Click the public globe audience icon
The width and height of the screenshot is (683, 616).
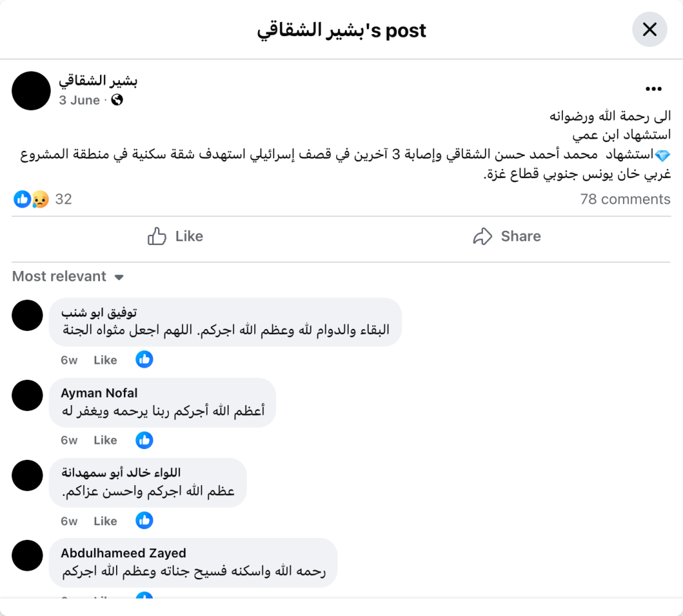coord(117,100)
